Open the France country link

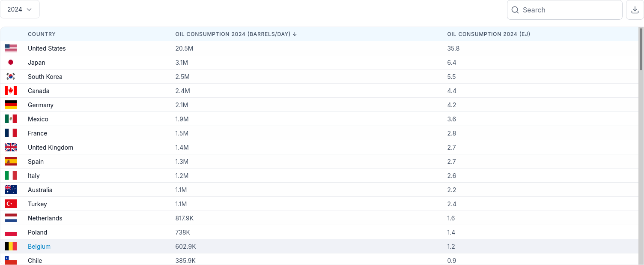click(37, 133)
